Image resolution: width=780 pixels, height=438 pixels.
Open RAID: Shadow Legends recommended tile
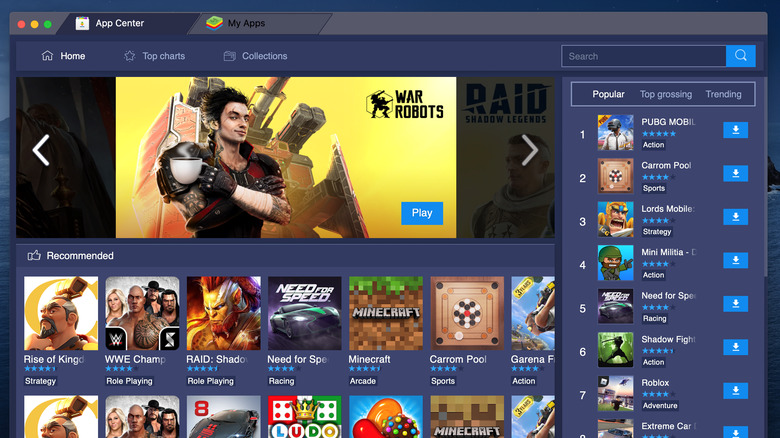pyautogui.click(x=223, y=314)
